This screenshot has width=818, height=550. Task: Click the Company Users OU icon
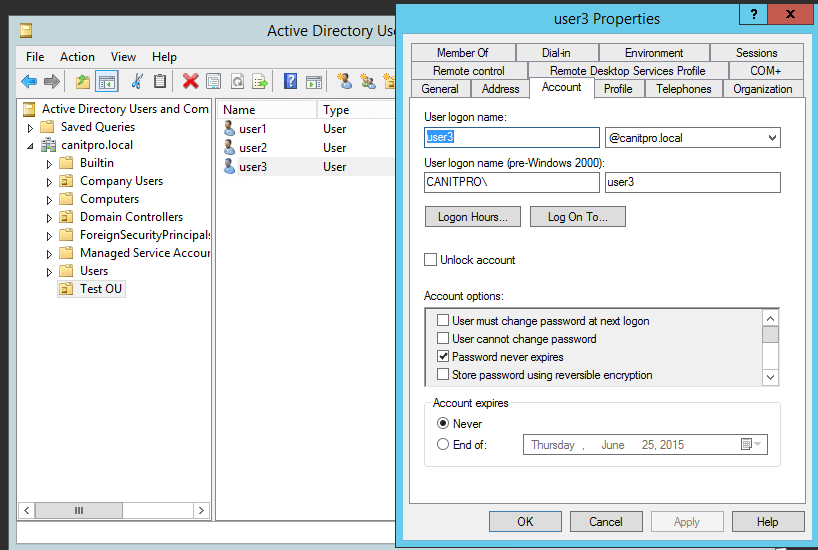coord(66,181)
